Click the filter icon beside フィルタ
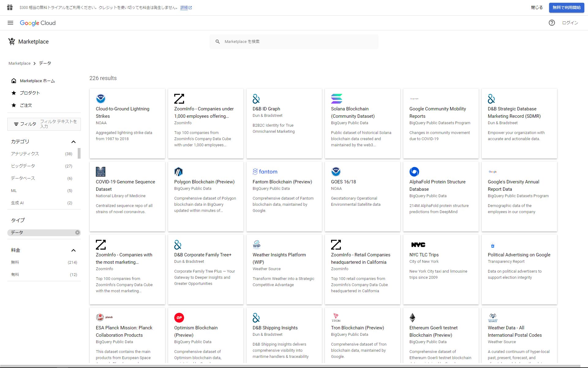Screen dimensions: 588x368 [16, 124]
